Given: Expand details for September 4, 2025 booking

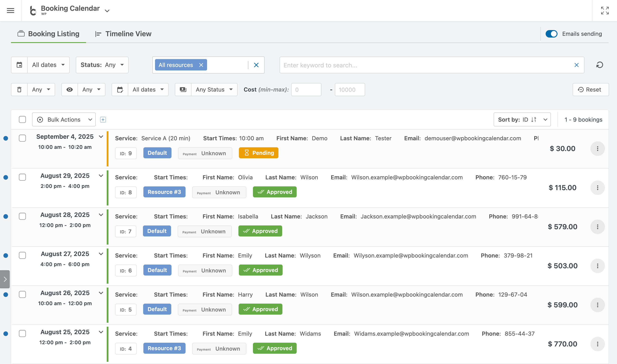Looking at the screenshot, I should tap(101, 137).
